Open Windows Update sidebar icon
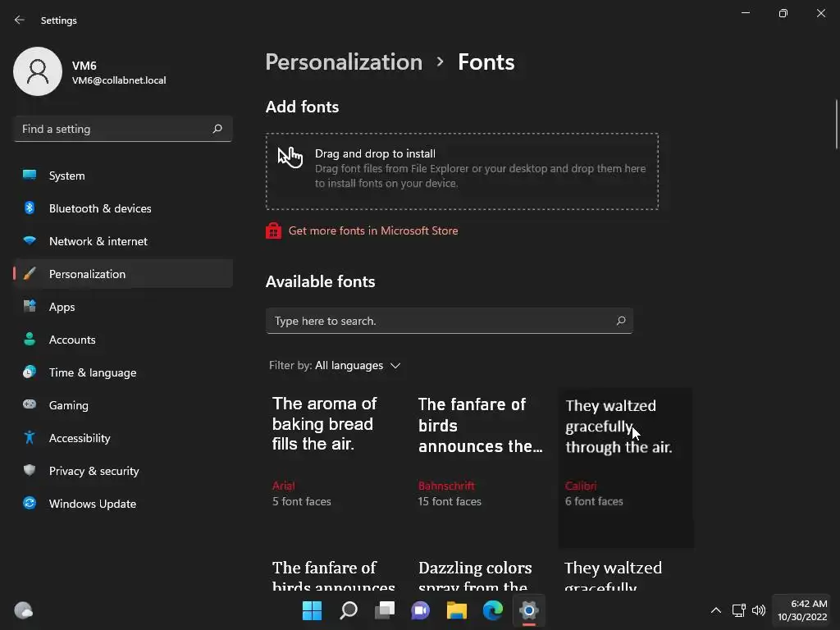840x630 pixels. coord(30,504)
